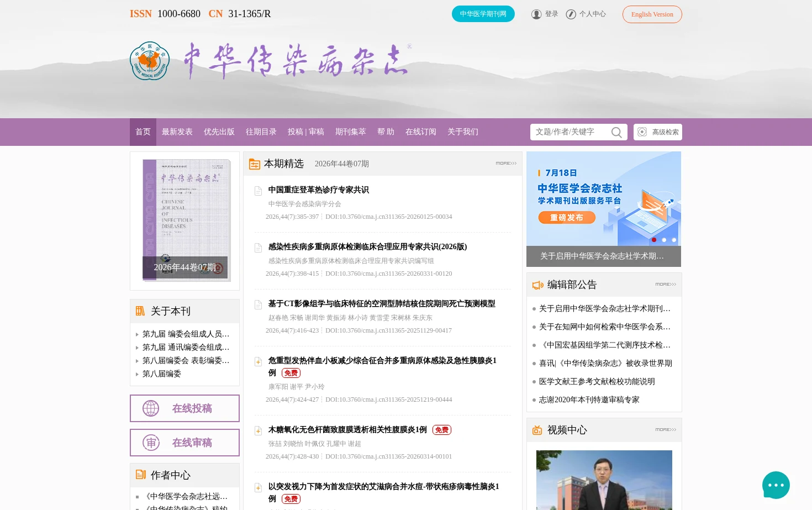
Task: Open the chat bubble widget
Action: coord(776,485)
